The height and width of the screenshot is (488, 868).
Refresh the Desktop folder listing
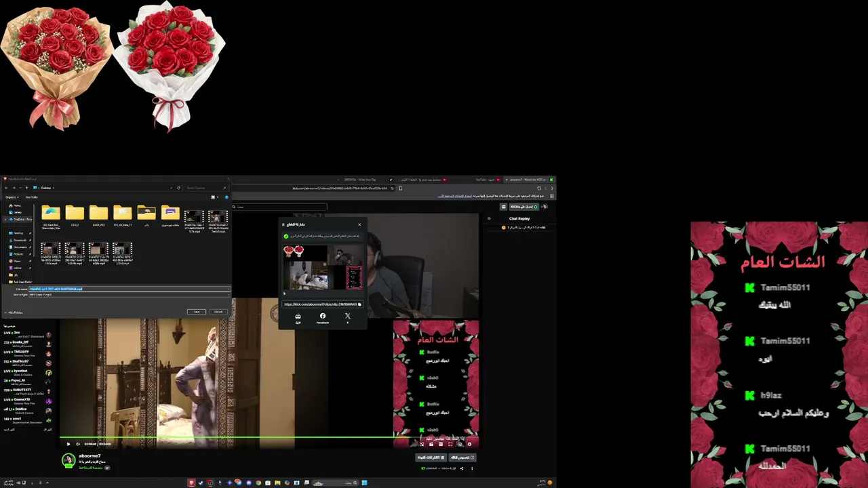pos(178,188)
